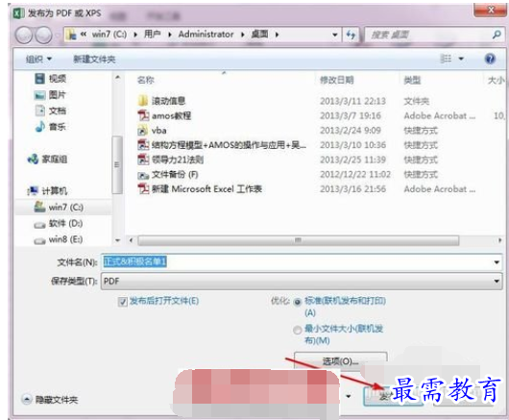The height and width of the screenshot is (420, 509).
Task: Select the amos教程 PDF file
Action: coord(164,115)
